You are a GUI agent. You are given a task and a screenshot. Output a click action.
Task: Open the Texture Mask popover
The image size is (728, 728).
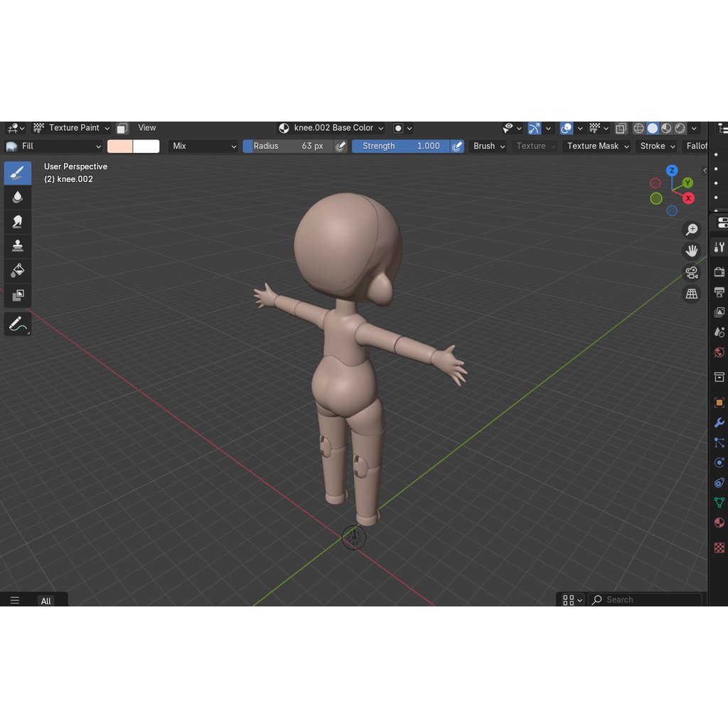(x=597, y=146)
